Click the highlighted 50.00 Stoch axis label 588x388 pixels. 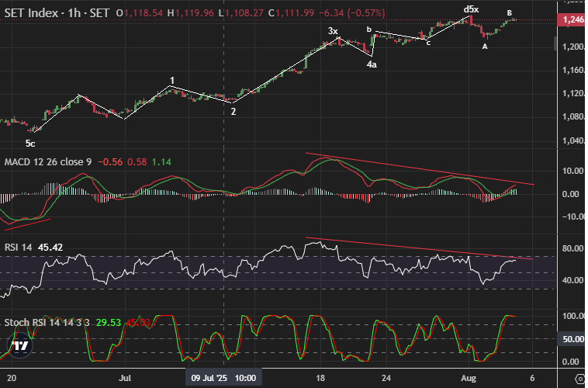click(572, 339)
